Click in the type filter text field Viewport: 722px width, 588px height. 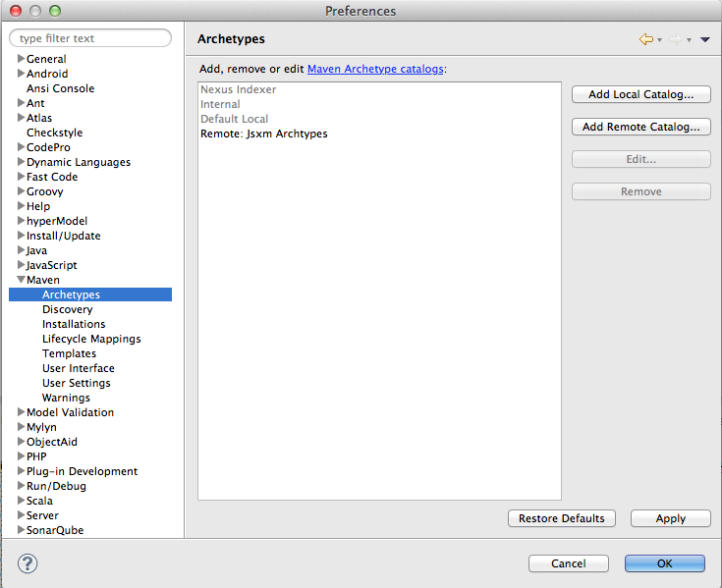tap(90, 38)
